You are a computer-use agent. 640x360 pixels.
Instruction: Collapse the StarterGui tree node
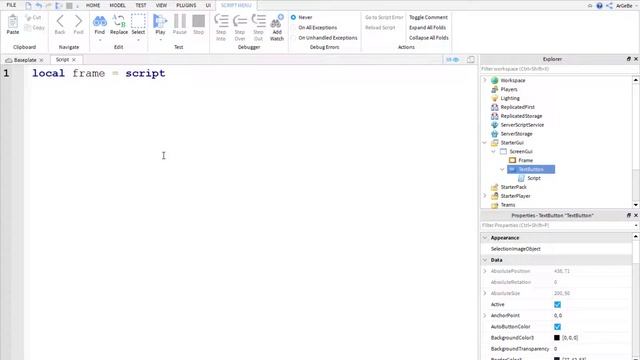pyautogui.click(x=485, y=142)
